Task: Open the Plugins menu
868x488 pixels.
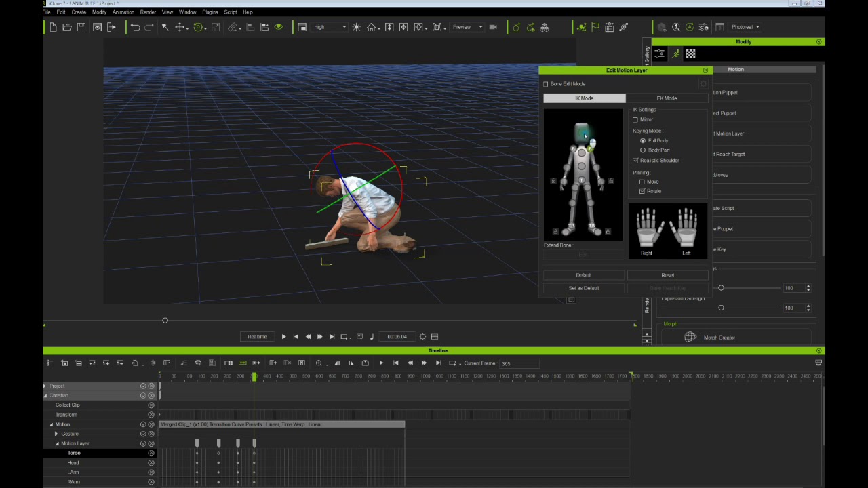Action: tap(210, 12)
